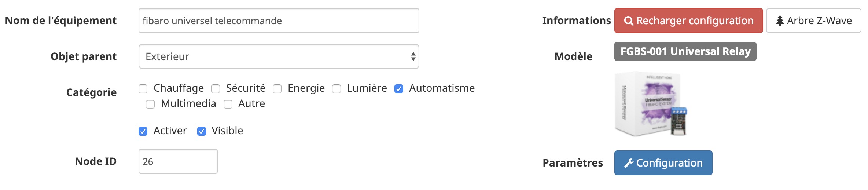The width and height of the screenshot is (868, 190).
Task: Select the Exterieur parent object combo box
Action: tap(279, 56)
